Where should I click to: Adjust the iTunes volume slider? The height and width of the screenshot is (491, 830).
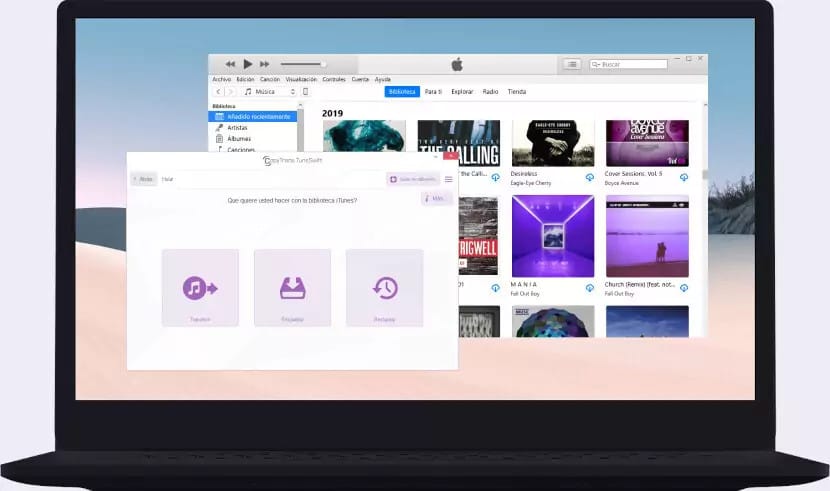pos(303,64)
